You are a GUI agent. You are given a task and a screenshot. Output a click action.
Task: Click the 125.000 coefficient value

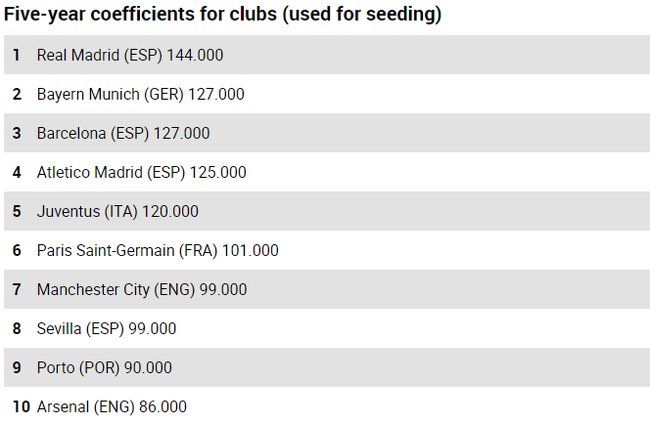tap(218, 172)
